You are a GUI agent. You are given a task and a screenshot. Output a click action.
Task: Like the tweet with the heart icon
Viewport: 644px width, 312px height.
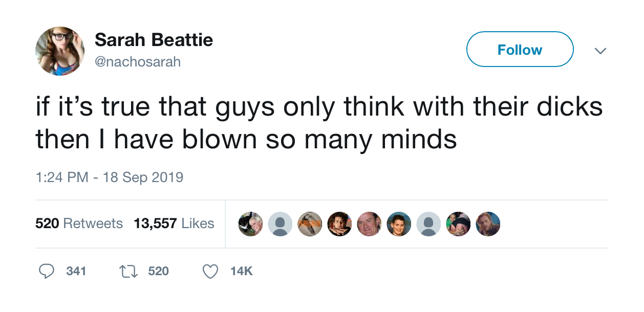point(210,271)
